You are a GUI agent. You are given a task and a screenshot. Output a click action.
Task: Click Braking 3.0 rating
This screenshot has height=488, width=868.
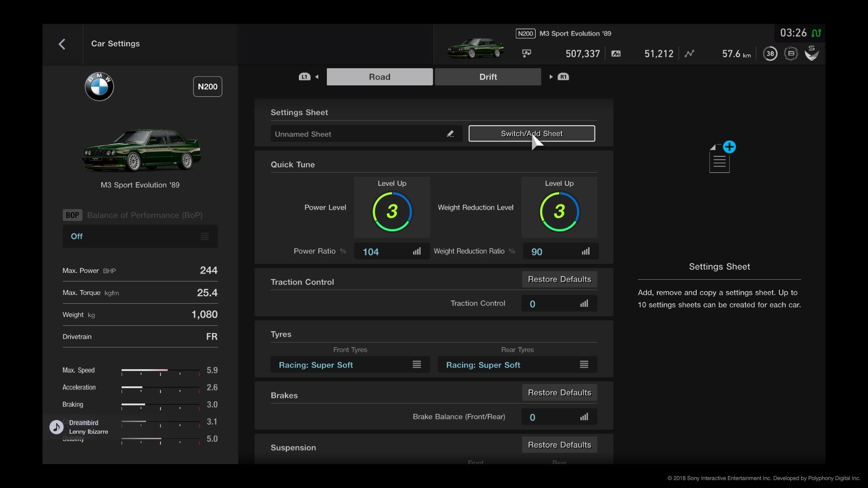point(212,404)
